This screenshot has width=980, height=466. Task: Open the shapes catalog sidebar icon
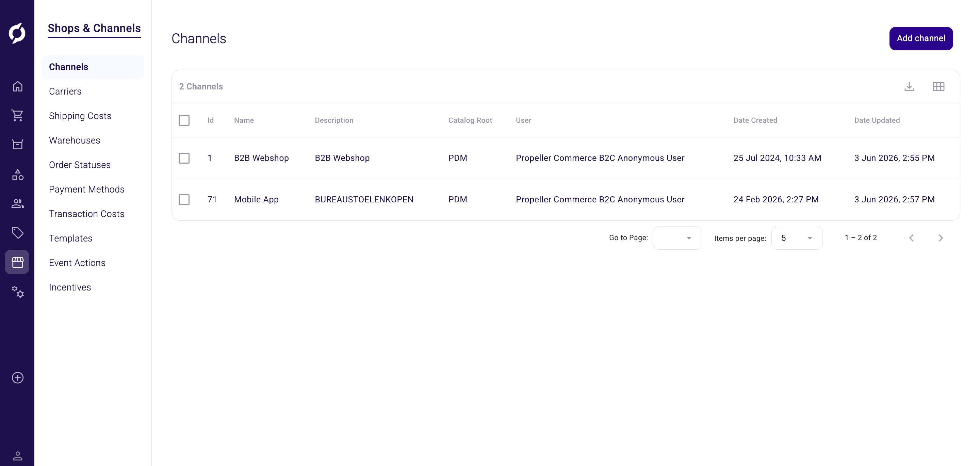click(x=17, y=174)
